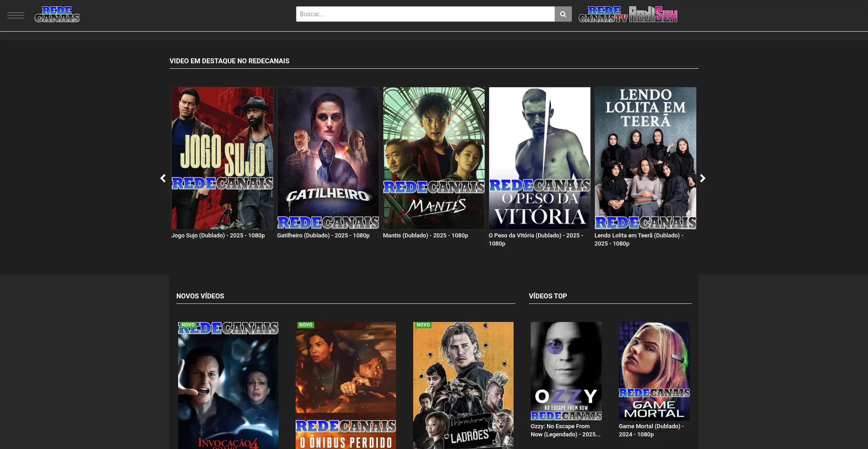This screenshot has height=449, width=868.
Task: Open O Peso da Vitória poster
Action: coord(540,158)
